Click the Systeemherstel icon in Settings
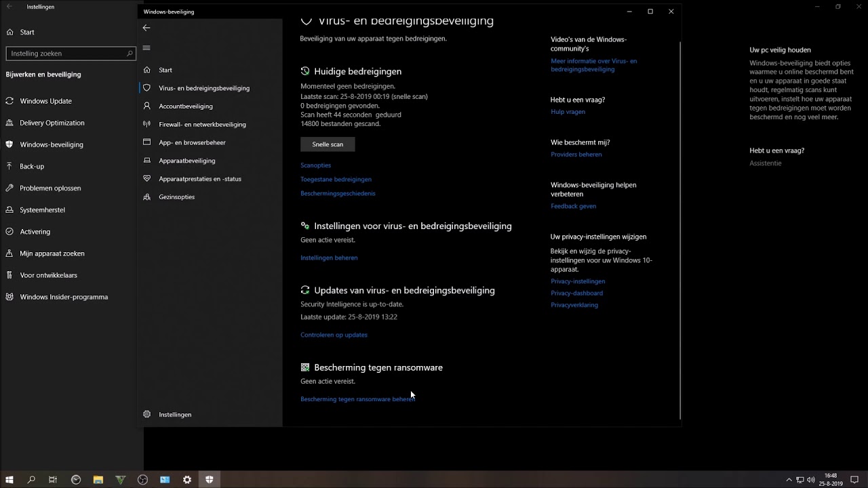This screenshot has height=488, width=868. tap(9, 210)
